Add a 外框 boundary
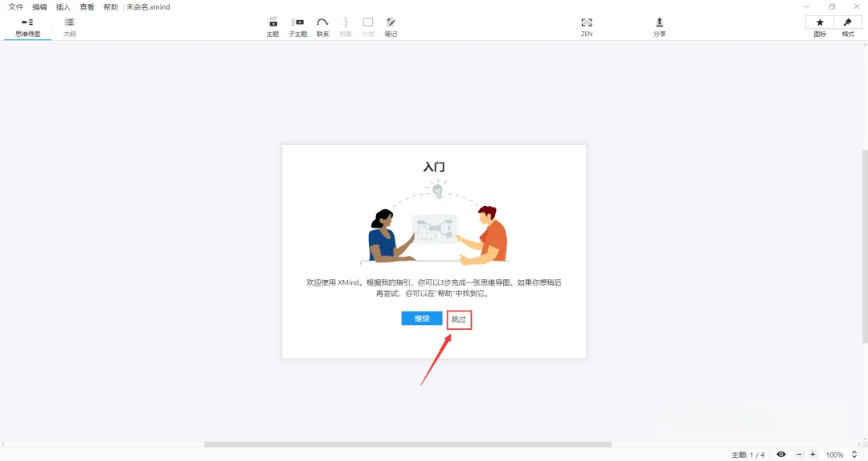The width and height of the screenshot is (868, 461). point(368,27)
